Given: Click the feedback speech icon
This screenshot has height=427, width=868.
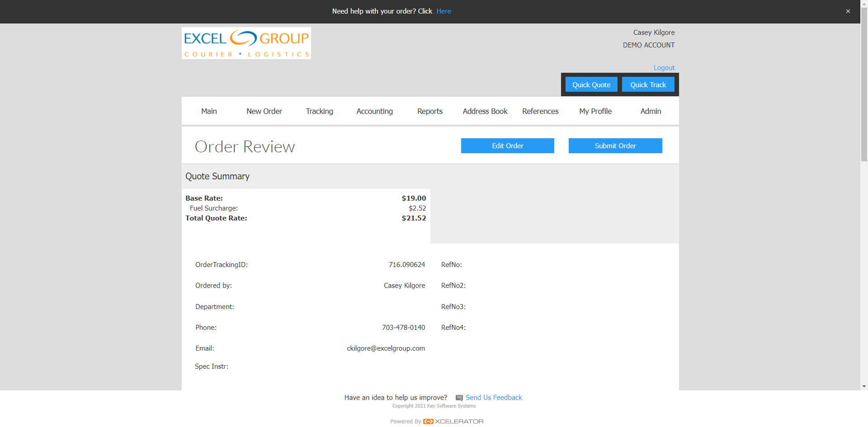Looking at the screenshot, I should [x=459, y=398].
